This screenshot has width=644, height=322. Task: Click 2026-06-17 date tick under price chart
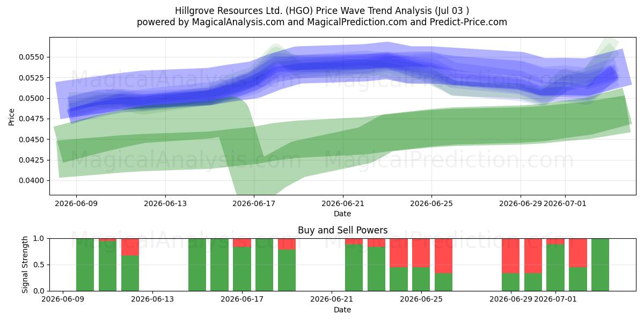tap(254, 204)
